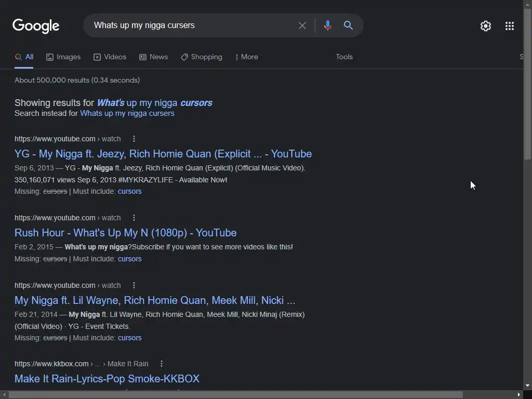This screenshot has height=399, width=532.
Task: Switch to the Shopping tab
Action: click(202, 57)
